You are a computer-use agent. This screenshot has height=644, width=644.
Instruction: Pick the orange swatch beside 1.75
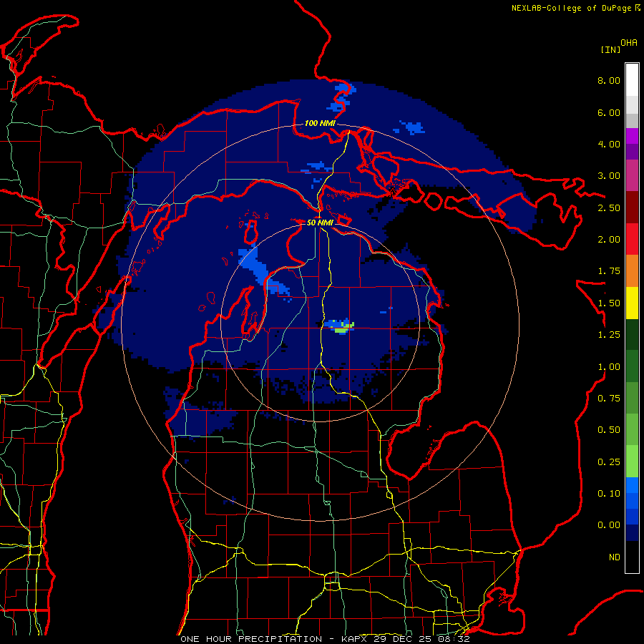pyautogui.click(x=632, y=271)
